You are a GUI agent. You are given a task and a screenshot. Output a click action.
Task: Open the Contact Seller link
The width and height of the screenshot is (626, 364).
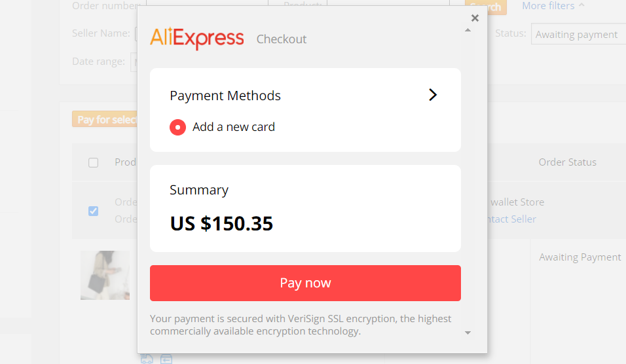(x=512, y=219)
